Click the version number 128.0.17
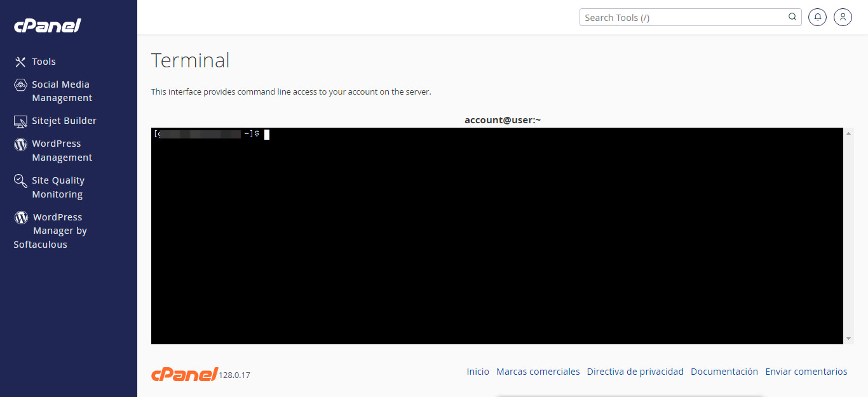The image size is (868, 397). [234, 375]
